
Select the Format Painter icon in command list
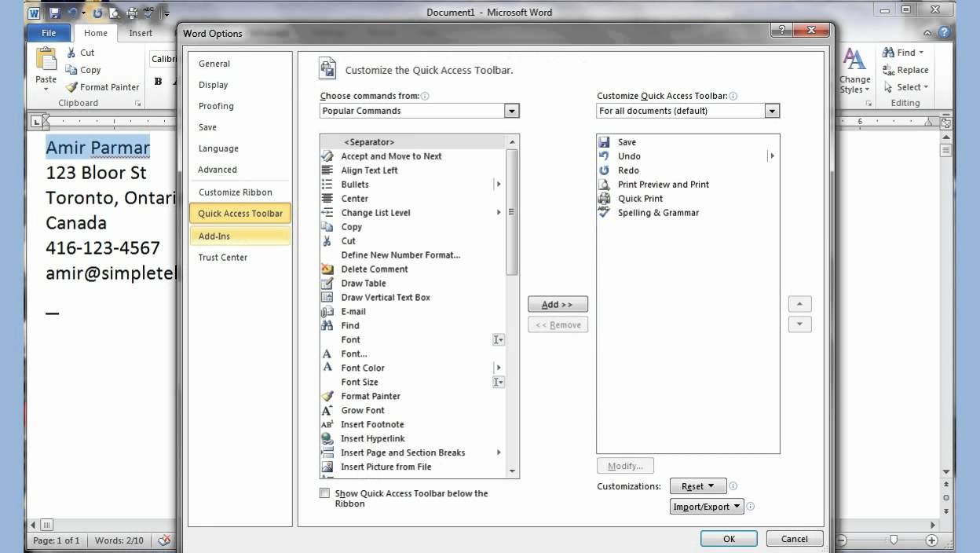click(327, 397)
